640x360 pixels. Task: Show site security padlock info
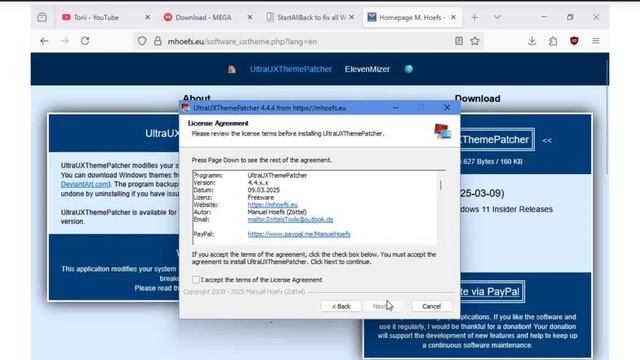point(158,41)
